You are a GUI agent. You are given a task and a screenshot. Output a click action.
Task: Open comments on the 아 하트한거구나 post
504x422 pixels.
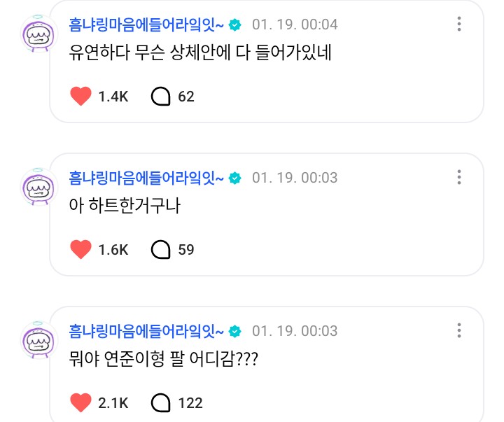160,249
